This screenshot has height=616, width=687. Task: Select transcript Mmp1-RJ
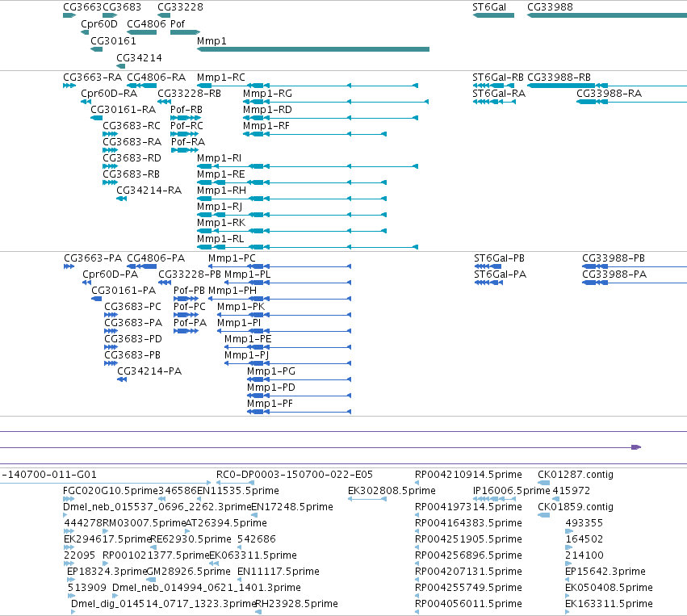tap(291, 215)
